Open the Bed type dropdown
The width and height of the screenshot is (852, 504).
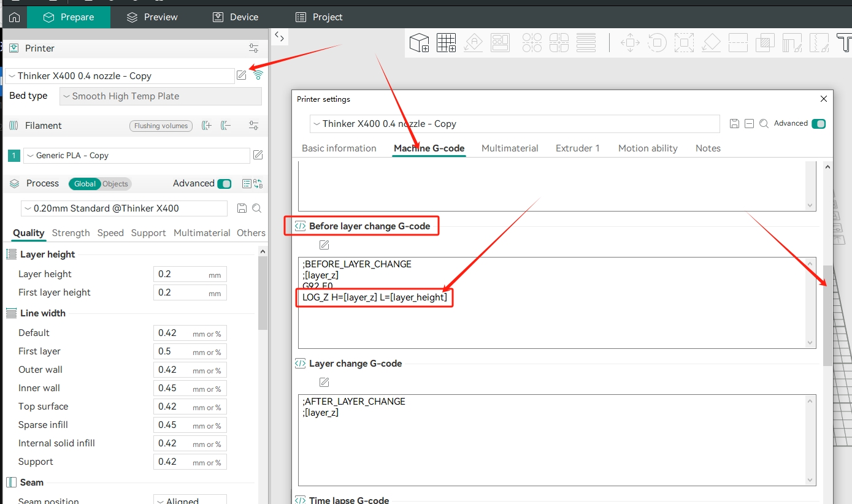161,96
